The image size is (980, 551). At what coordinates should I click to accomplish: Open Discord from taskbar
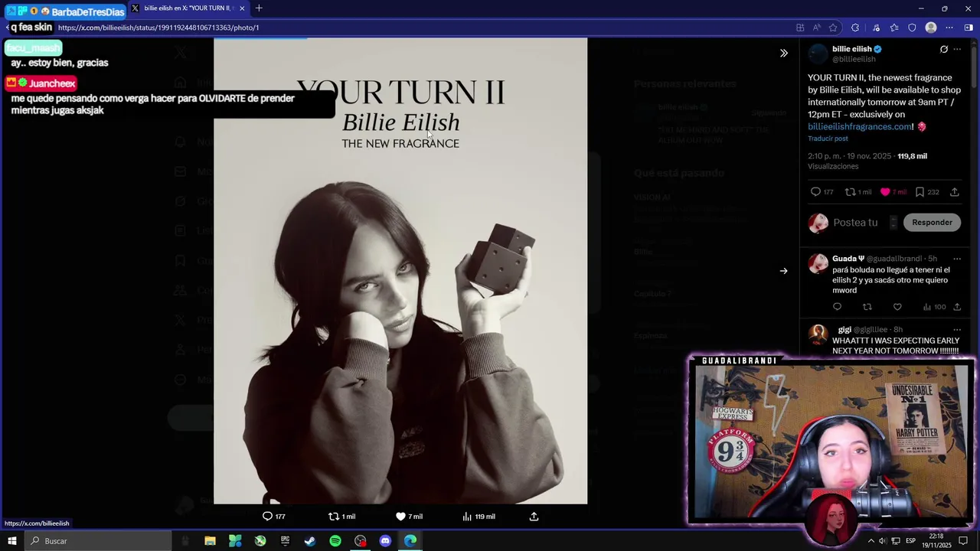pos(385,541)
